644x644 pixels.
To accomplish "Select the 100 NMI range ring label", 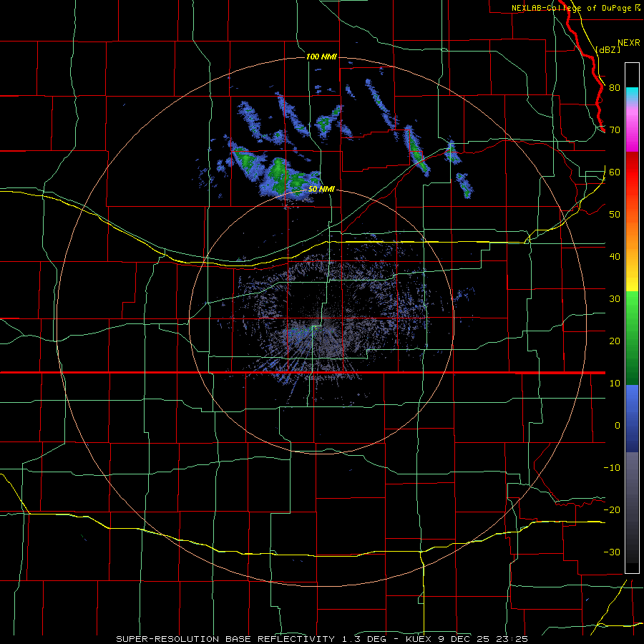I will [321, 57].
